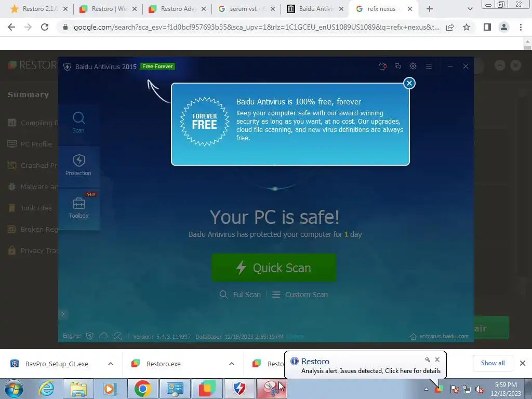Open Chrome tab search dropdown

tap(470, 9)
